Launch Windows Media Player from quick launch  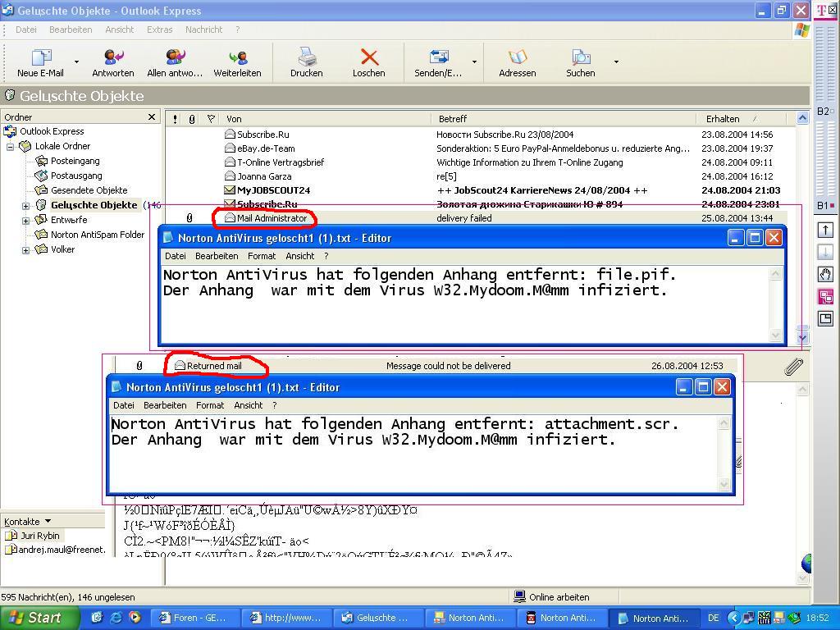(x=135, y=617)
